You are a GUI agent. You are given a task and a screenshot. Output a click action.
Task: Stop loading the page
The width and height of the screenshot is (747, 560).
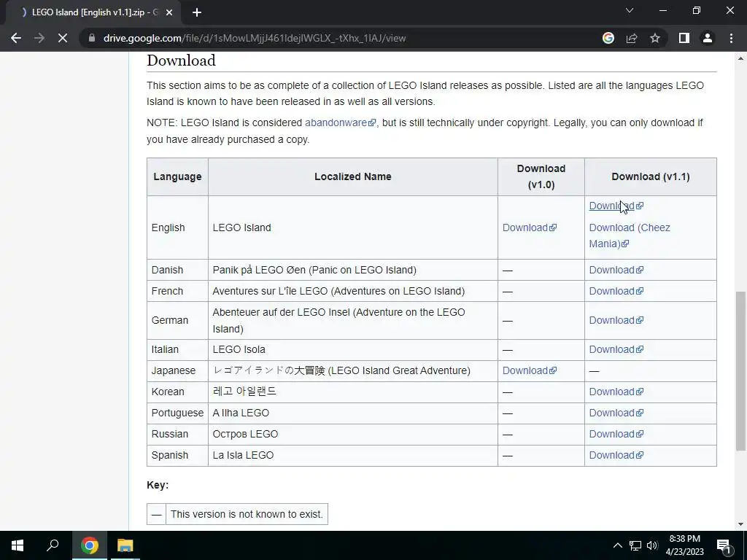point(63,38)
